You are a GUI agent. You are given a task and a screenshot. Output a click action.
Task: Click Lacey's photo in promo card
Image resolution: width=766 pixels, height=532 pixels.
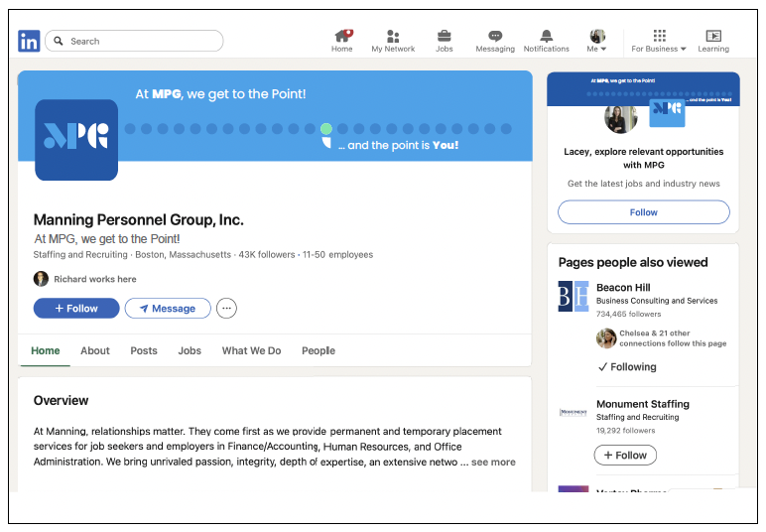(x=621, y=118)
